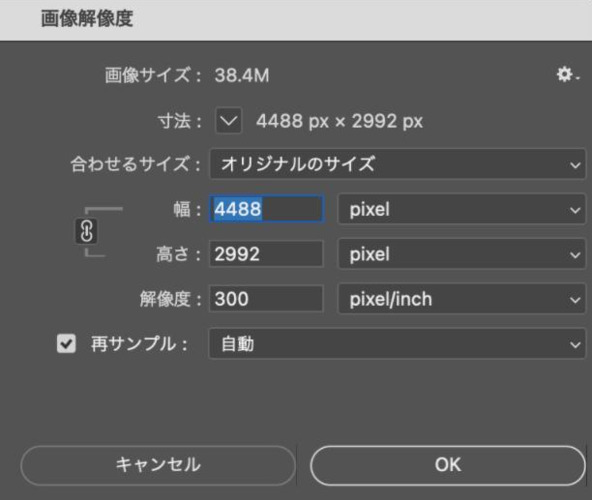592x500 pixels.
Task: Open the 幅 unit pixel dropdown
Action: (461, 209)
